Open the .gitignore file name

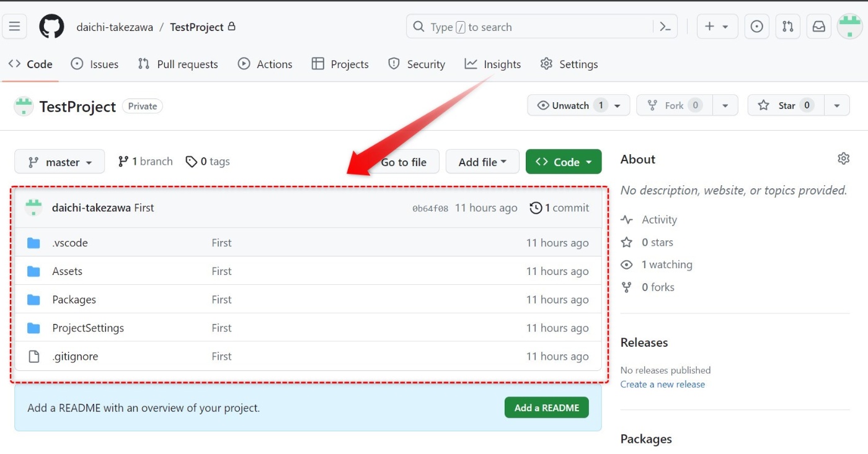pos(75,357)
